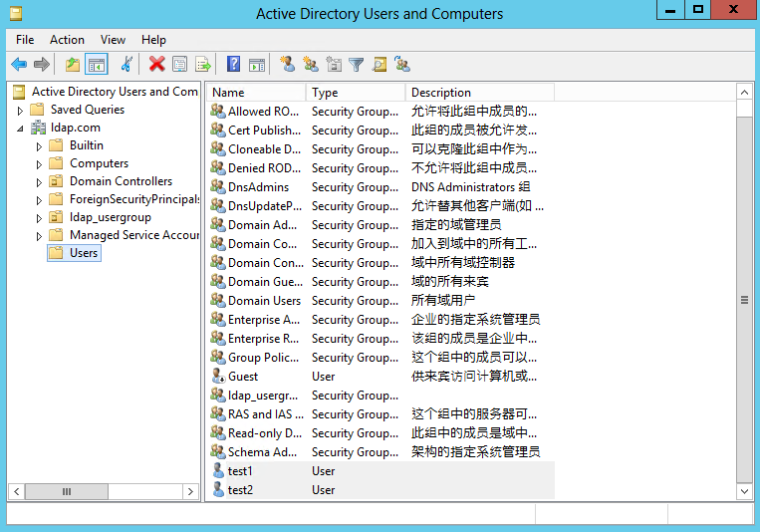The width and height of the screenshot is (760, 532).
Task: Open Properties toolbar icon
Action: 180,64
